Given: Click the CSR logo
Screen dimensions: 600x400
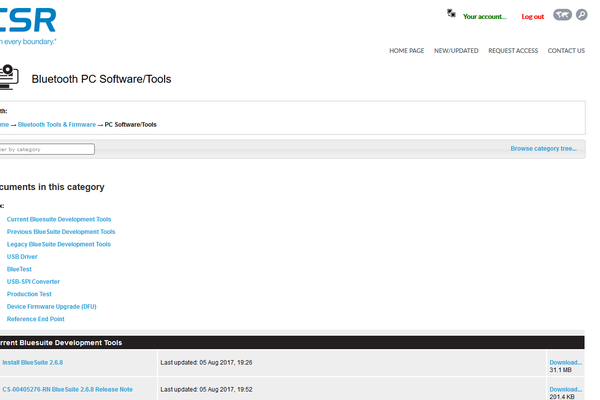Looking at the screenshot, I should [28, 19].
